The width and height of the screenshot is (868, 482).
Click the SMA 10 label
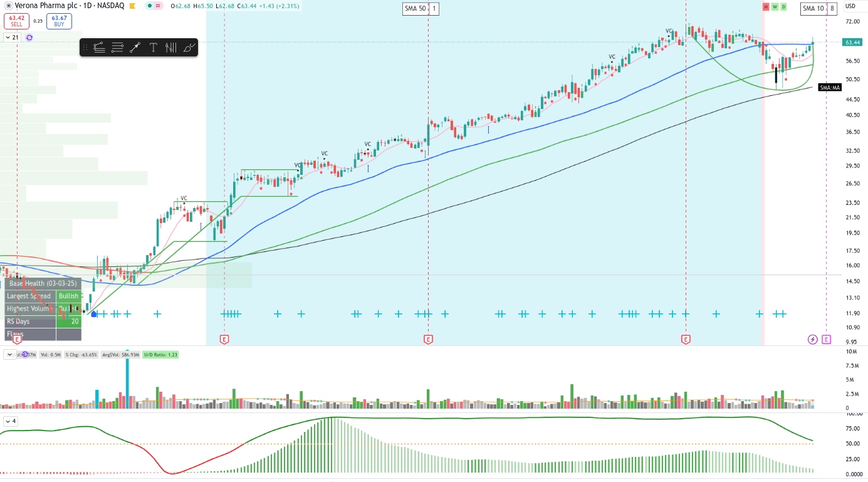coord(814,9)
